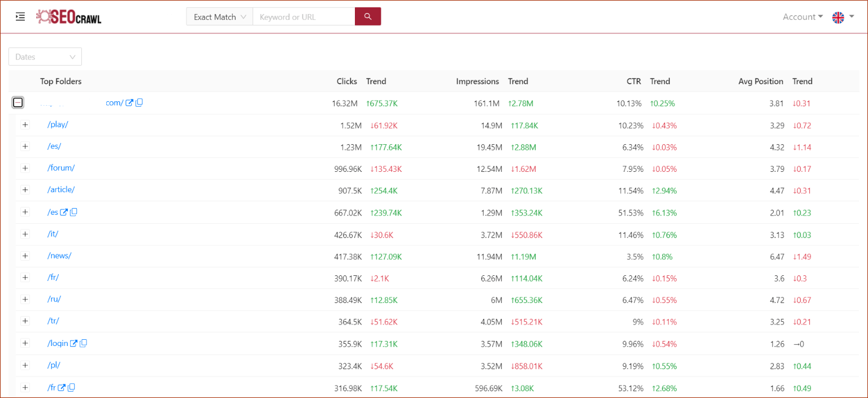
Task: Copy the /login URL icon
Action: point(83,343)
